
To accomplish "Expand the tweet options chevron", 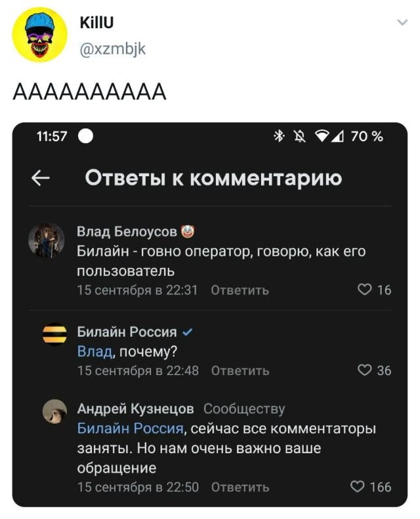I will click(x=402, y=23).
